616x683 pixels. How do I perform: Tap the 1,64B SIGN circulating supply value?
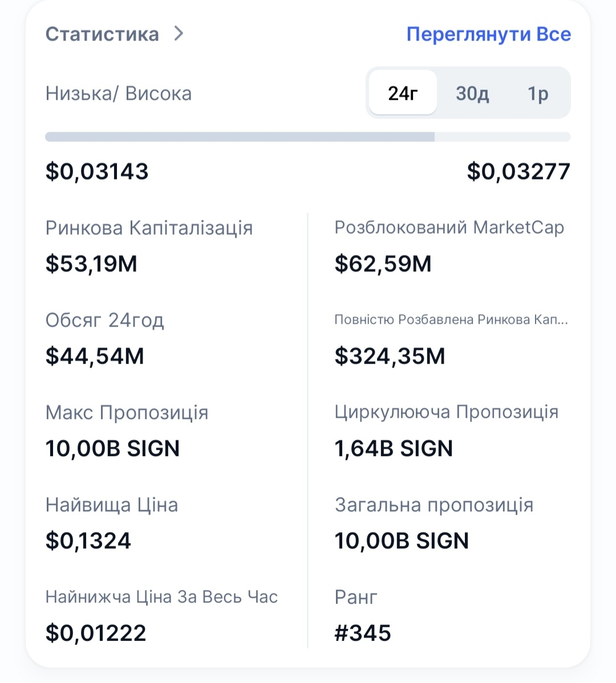(394, 449)
